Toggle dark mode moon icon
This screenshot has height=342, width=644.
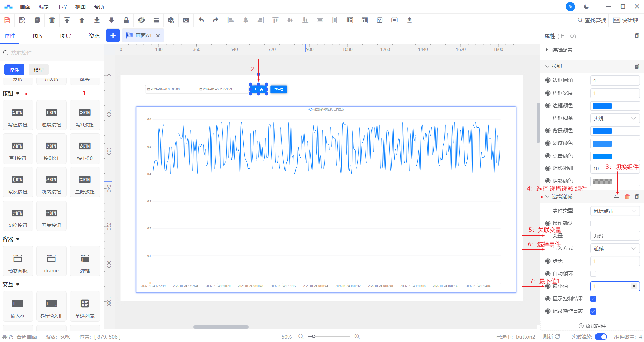tap(586, 7)
